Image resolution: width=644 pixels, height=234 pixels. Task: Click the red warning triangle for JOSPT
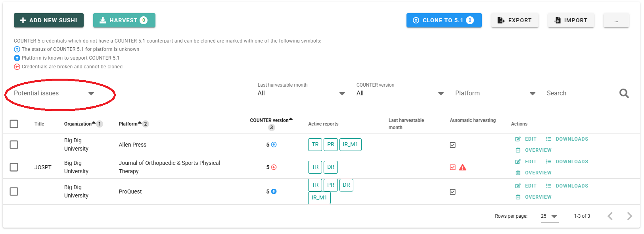pos(462,167)
